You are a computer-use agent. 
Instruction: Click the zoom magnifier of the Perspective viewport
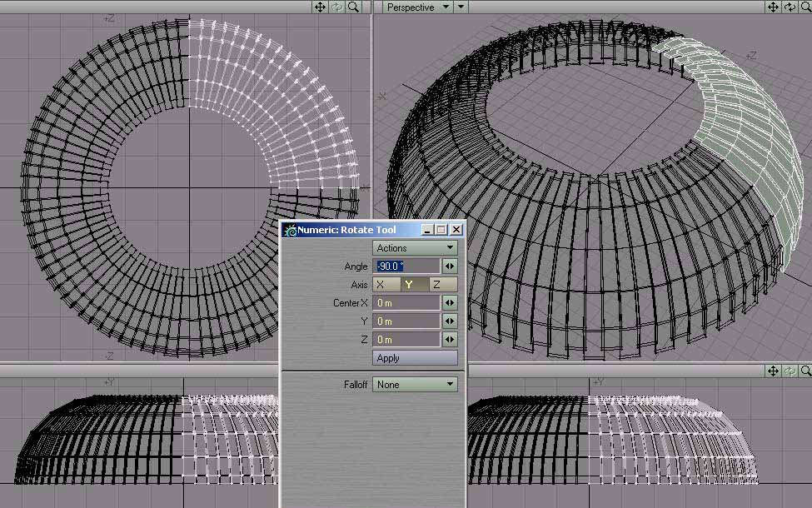pyautogui.click(x=805, y=7)
